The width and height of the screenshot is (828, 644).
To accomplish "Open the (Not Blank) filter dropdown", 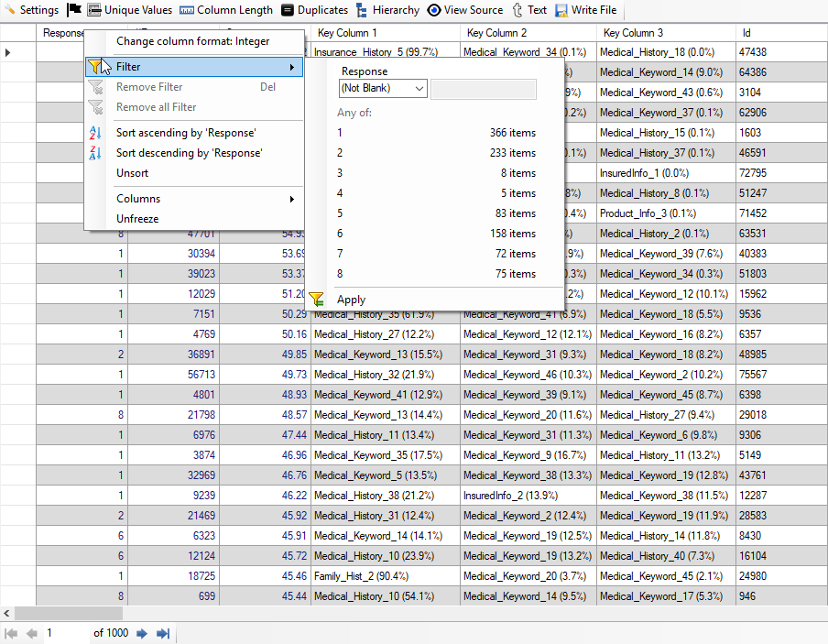I will pos(382,89).
